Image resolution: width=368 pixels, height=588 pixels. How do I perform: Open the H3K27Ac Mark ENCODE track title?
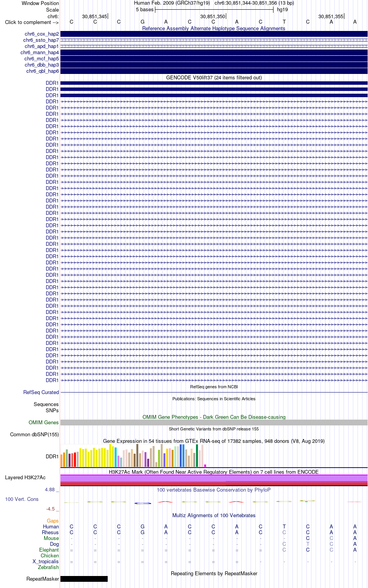pos(214,472)
